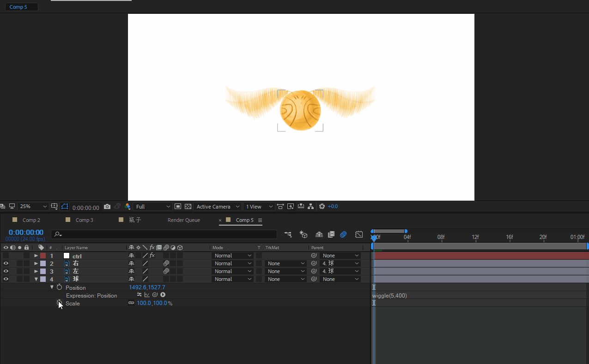This screenshot has width=589, height=364.
Task: Open the magnification 25% dropdown
Action: point(33,207)
